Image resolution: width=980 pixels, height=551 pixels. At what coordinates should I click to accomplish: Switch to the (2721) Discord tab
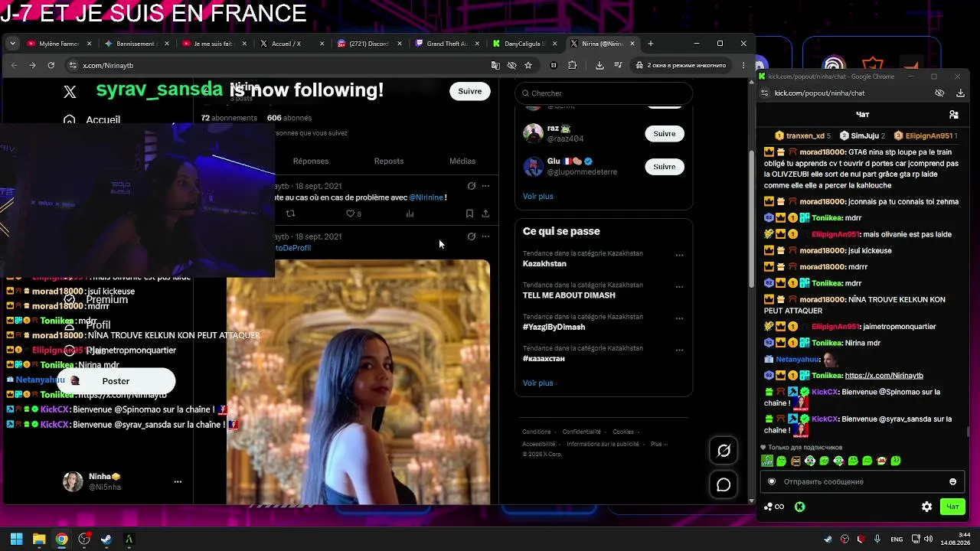(369, 44)
